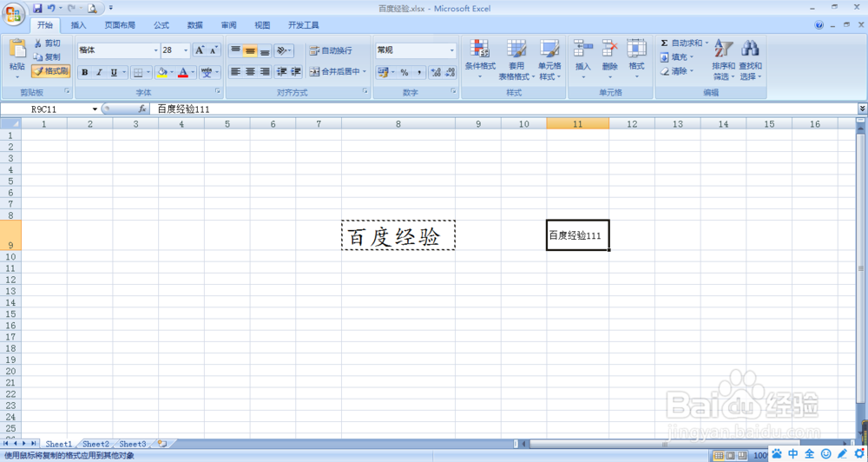Toggle the 格式刷 format painter
Screen dimensions: 868x462
(50, 71)
